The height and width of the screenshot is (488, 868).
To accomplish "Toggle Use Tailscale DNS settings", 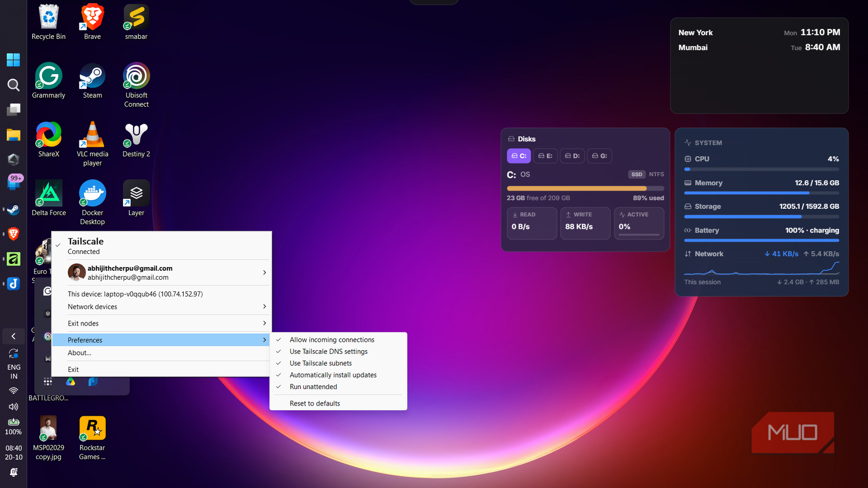I will coord(338,351).
